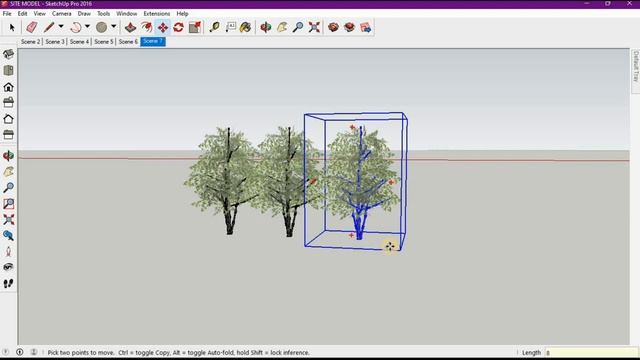Click the Length measurement input field
The image size is (640, 360).
[591, 353]
